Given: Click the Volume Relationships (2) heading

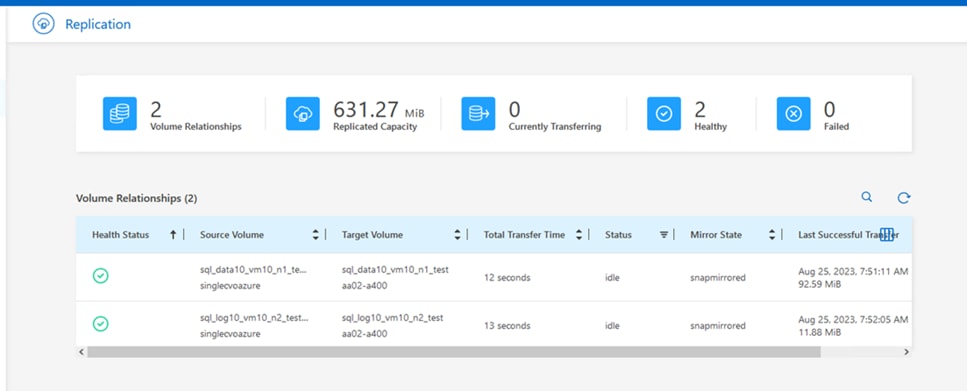Looking at the screenshot, I should 136,199.
